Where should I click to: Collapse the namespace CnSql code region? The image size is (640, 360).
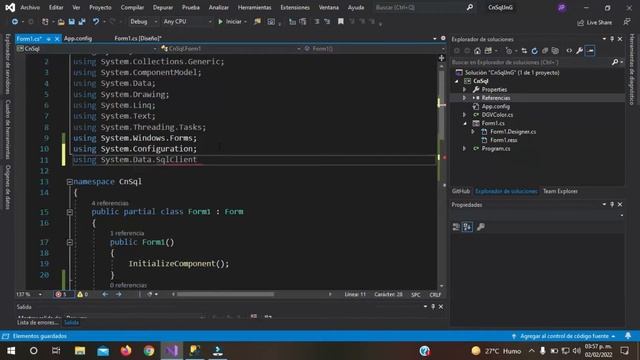(69, 182)
